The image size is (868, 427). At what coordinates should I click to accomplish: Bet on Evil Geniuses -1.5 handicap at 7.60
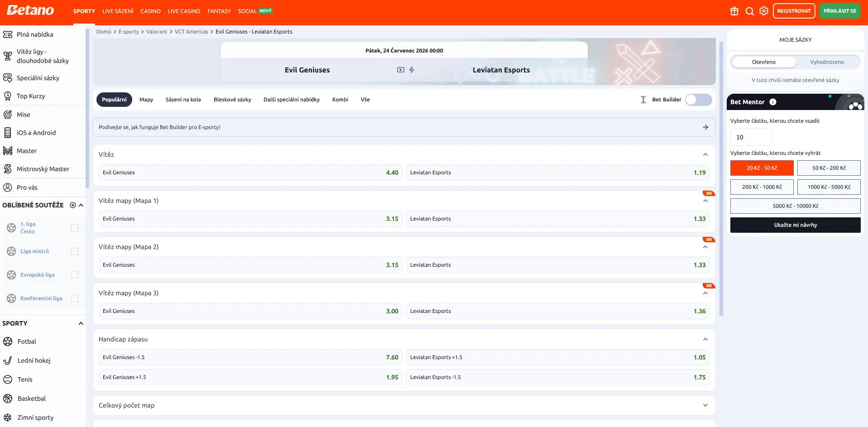[250, 357]
